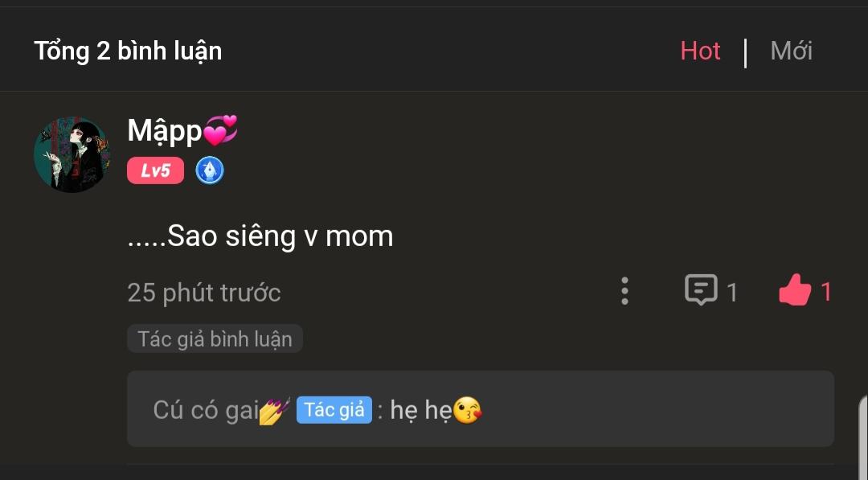The width and height of the screenshot is (868, 480).
Task: Toggle the thumbs-up like on the comment
Action: tap(795, 290)
